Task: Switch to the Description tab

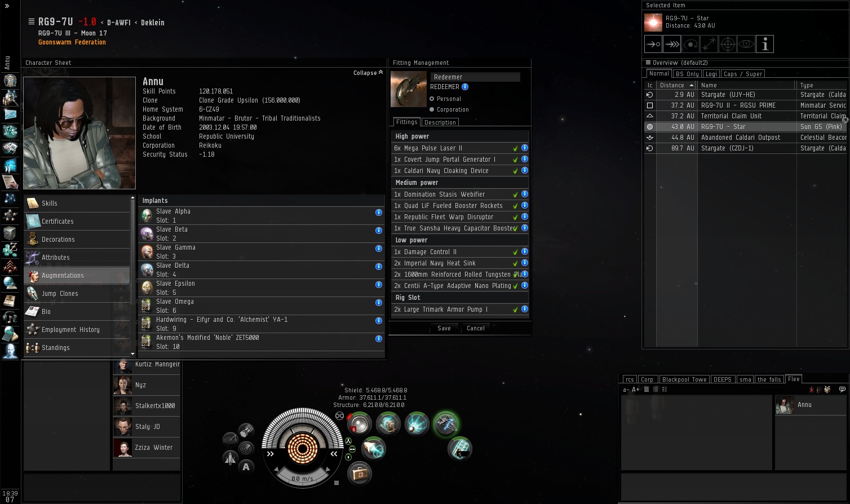Action: pos(440,122)
